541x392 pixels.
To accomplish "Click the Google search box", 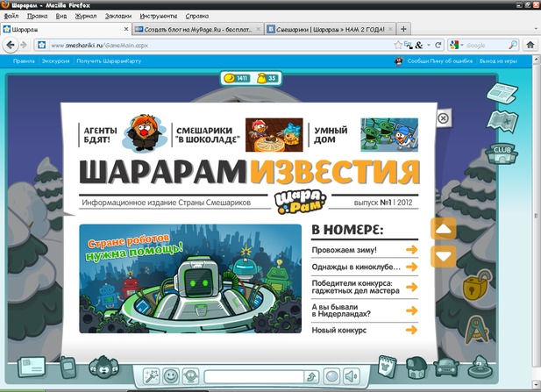I will (x=486, y=46).
